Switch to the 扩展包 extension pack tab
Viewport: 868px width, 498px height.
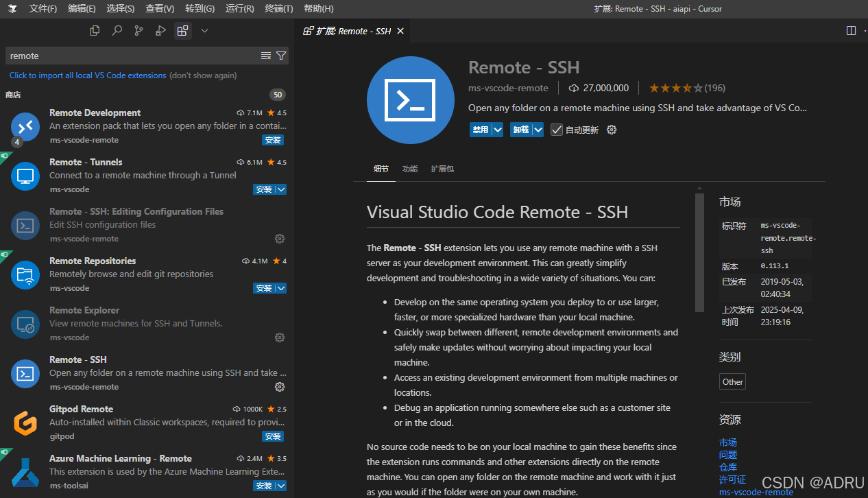[442, 169]
